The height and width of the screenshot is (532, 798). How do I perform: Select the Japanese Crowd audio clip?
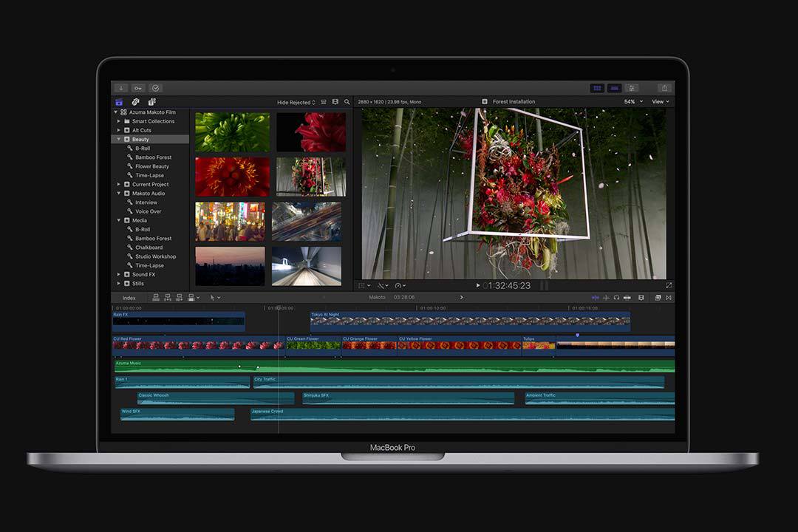point(463,415)
